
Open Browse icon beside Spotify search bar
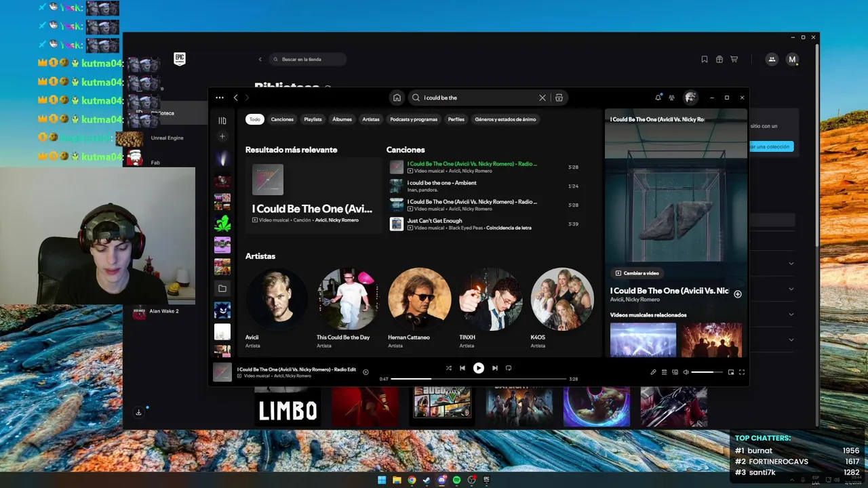[559, 98]
